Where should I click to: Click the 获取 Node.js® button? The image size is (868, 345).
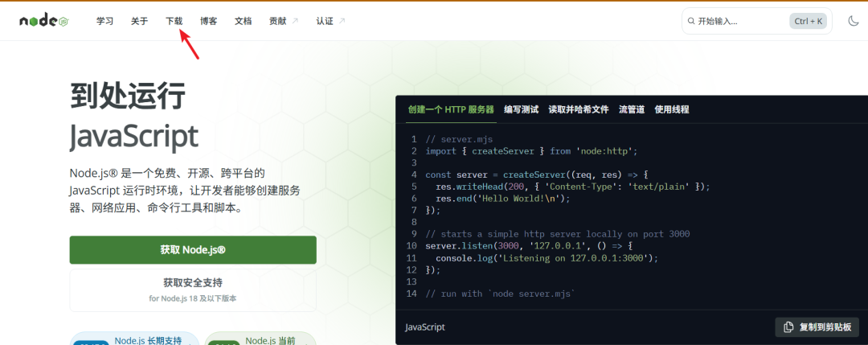pos(193,250)
